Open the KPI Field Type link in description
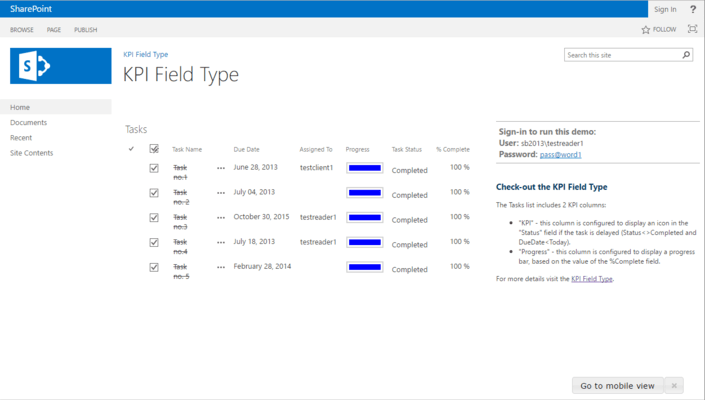The height and width of the screenshot is (400, 705). click(x=591, y=279)
